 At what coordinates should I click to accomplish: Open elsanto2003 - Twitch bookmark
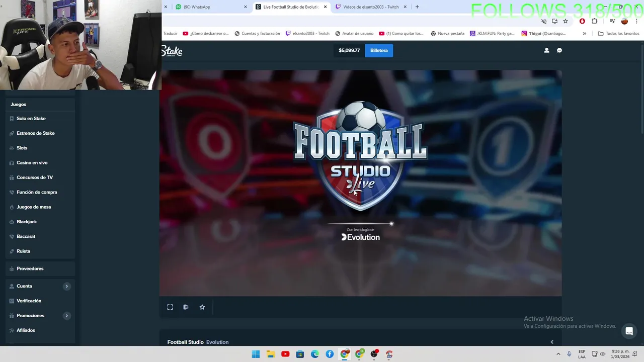307,34
